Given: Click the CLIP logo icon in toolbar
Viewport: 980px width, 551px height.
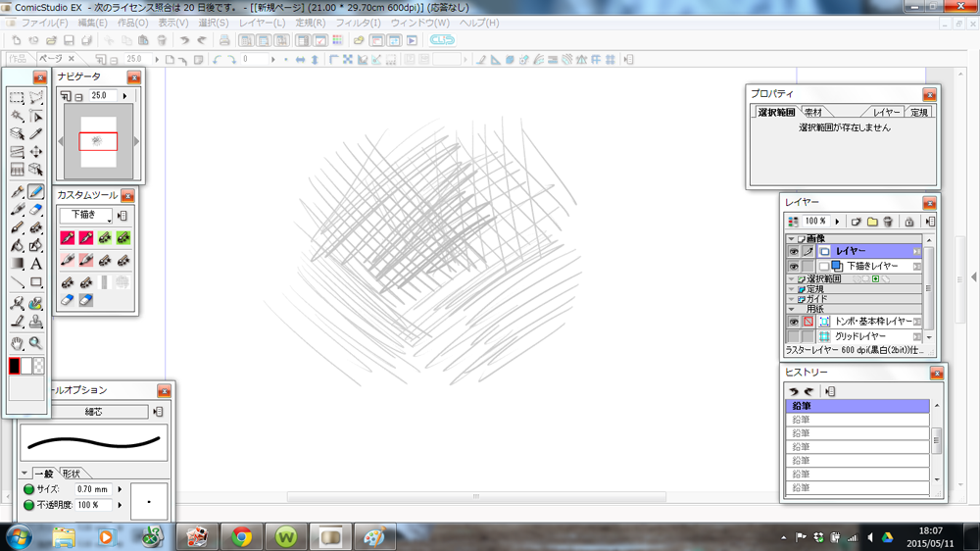Looking at the screenshot, I should point(442,39).
